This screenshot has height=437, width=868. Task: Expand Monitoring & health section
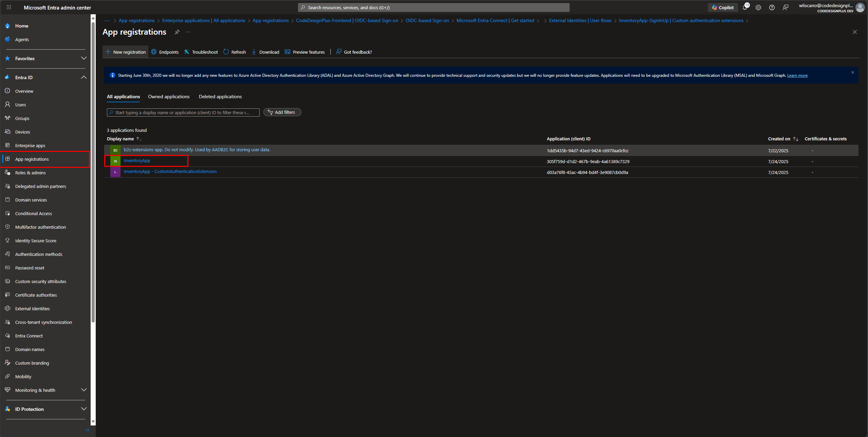(84, 390)
